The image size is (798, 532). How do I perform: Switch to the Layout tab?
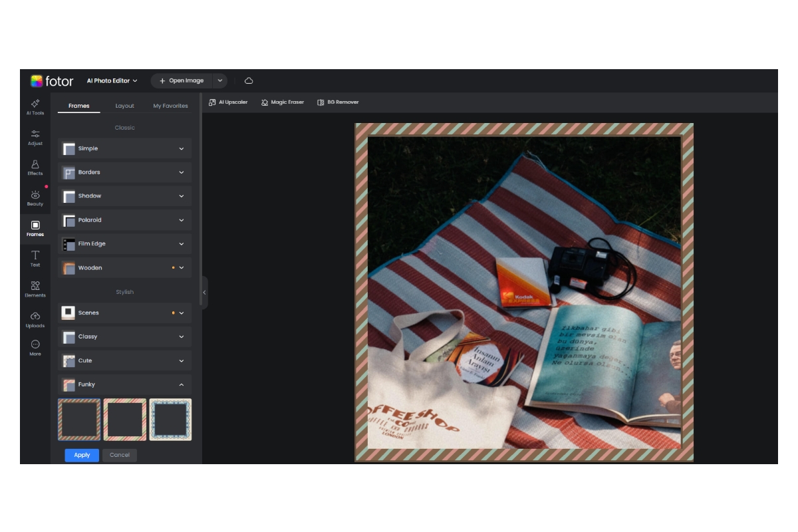(124, 105)
